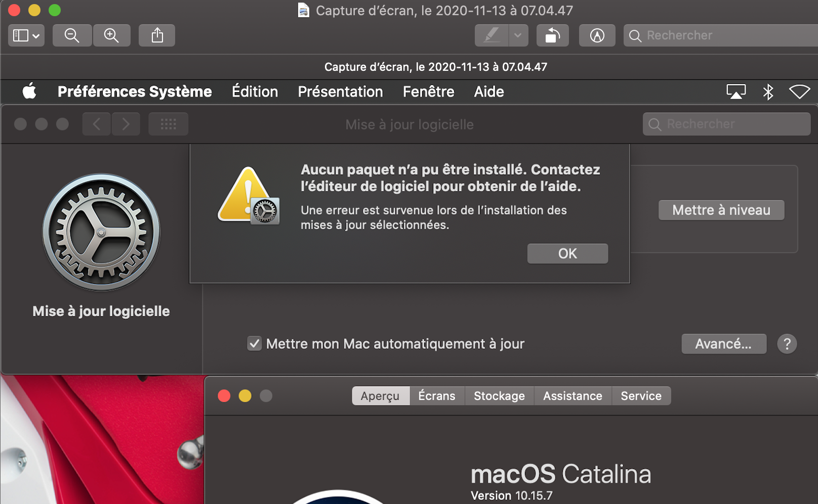
Task: Dismiss the error dialog with OK
Action: coord(567,254)
